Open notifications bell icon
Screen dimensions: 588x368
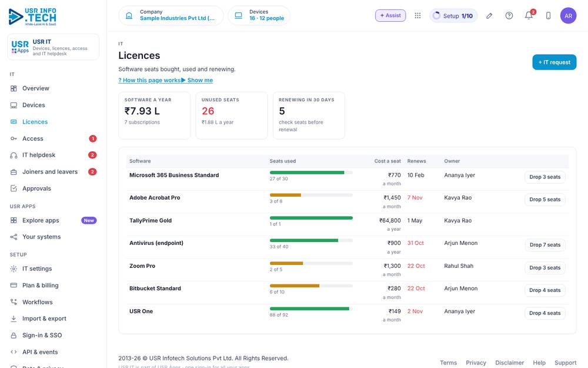click(529, 15)
